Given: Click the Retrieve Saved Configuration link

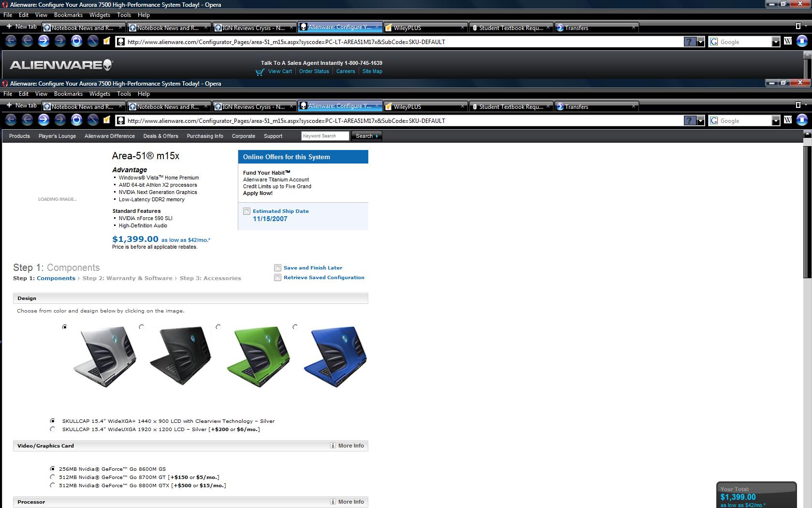Looking at the screenshot, I should [324, 277].
